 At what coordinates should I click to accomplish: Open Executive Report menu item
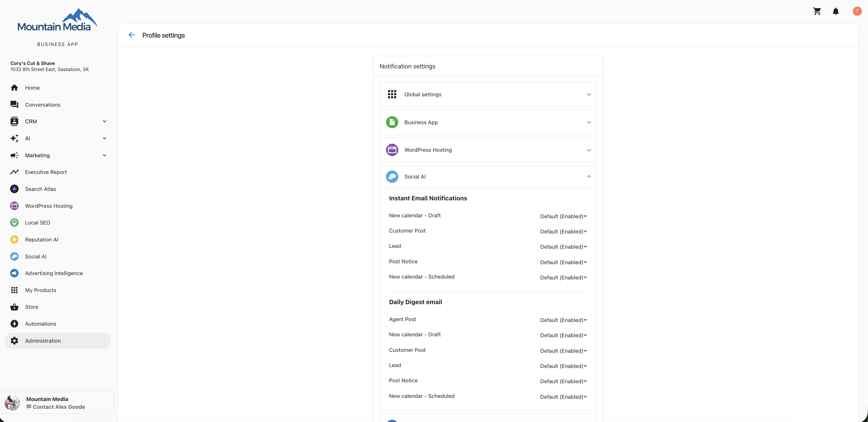tap(58, 172)
